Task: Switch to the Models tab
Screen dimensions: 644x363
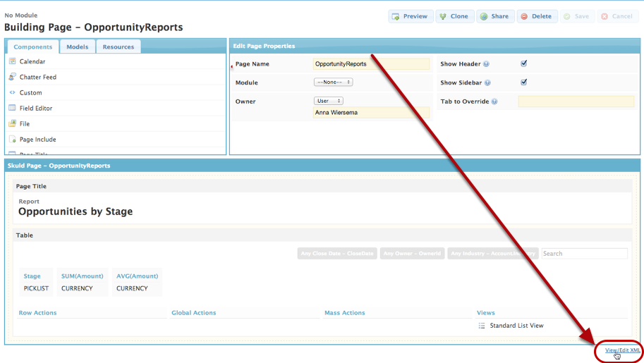Action: click(x=78, y=47)
